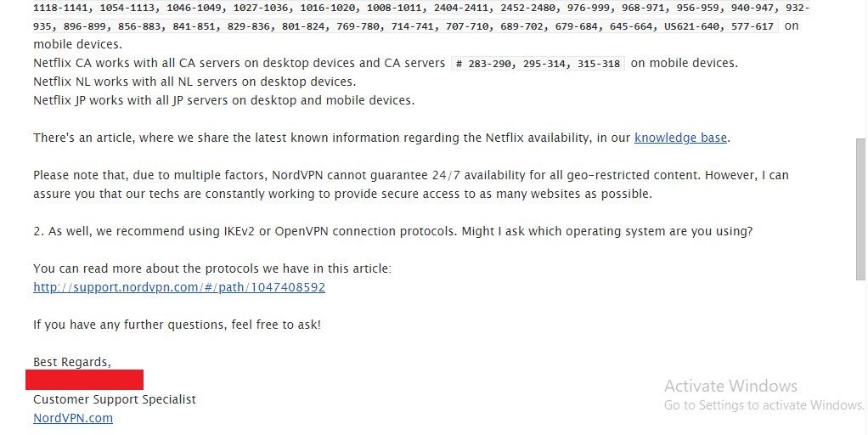Click the CA server numbers 283-290 code block
The width and height of the screenshot is (868, 435).
coord(538,64)
